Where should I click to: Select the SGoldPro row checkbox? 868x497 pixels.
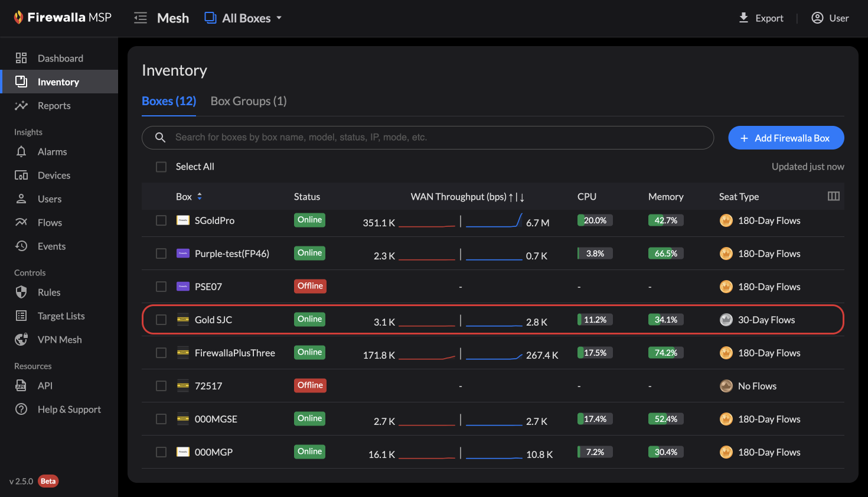[161, 220]
